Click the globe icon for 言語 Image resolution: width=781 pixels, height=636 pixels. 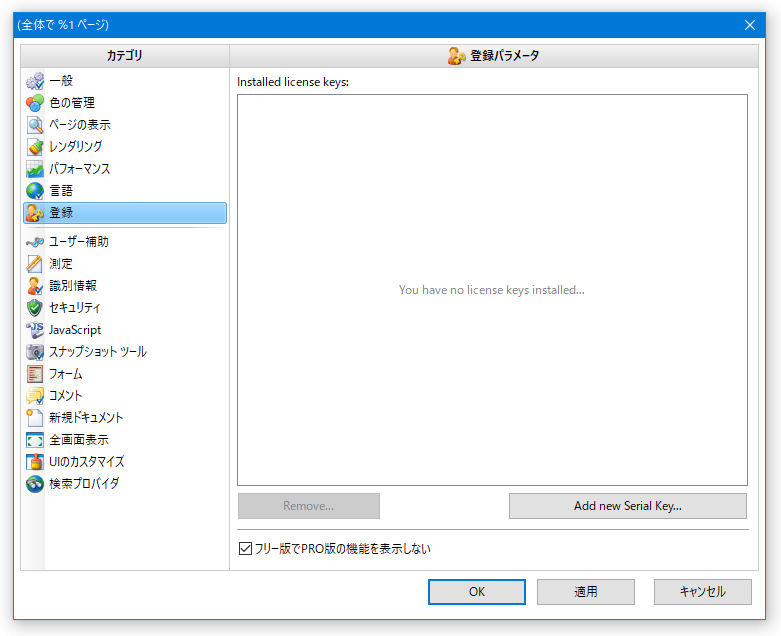[35, 191]
